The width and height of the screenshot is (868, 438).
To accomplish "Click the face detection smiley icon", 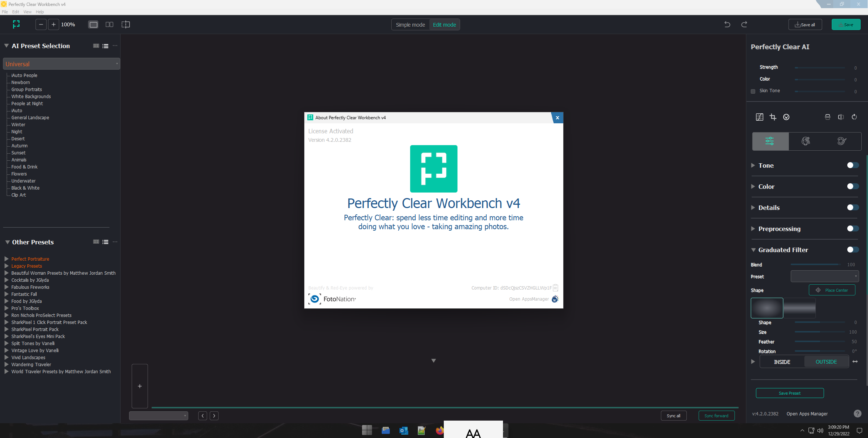I will 786,117.
